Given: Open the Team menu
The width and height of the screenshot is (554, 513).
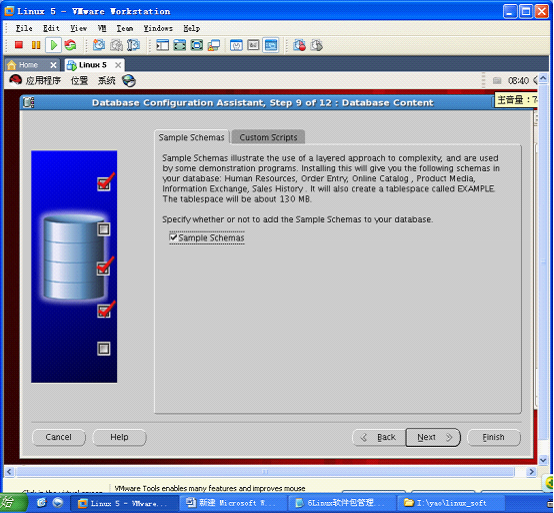Looking at the screenshot, I should 125,28.
